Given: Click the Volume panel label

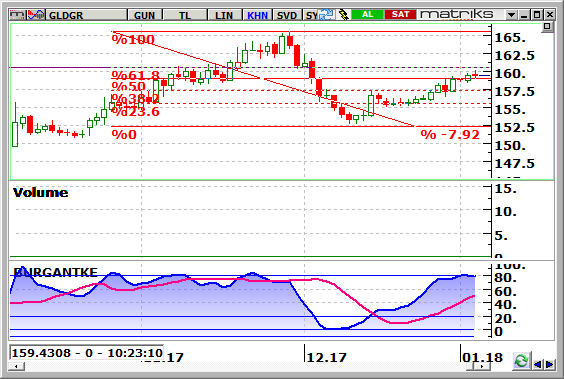Looking at the screenshot, I should point(40,192).
